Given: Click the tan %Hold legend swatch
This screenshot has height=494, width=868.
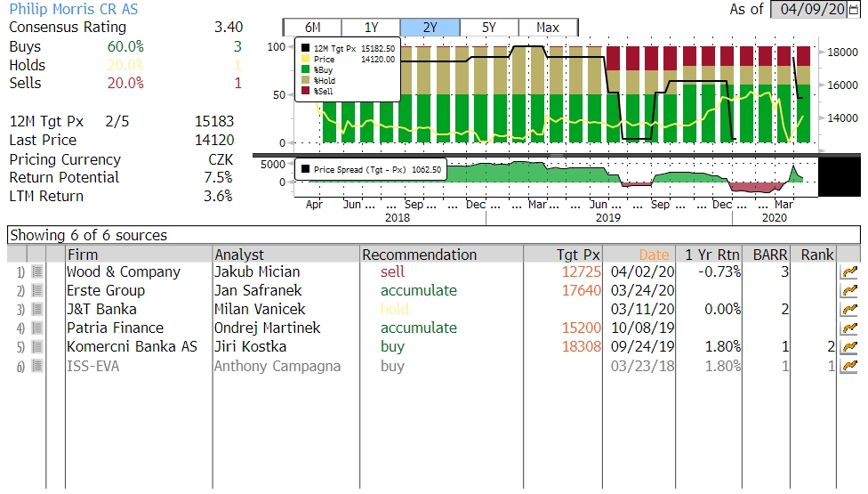Looking at the screenshot, I should click(x=305, y=80).
